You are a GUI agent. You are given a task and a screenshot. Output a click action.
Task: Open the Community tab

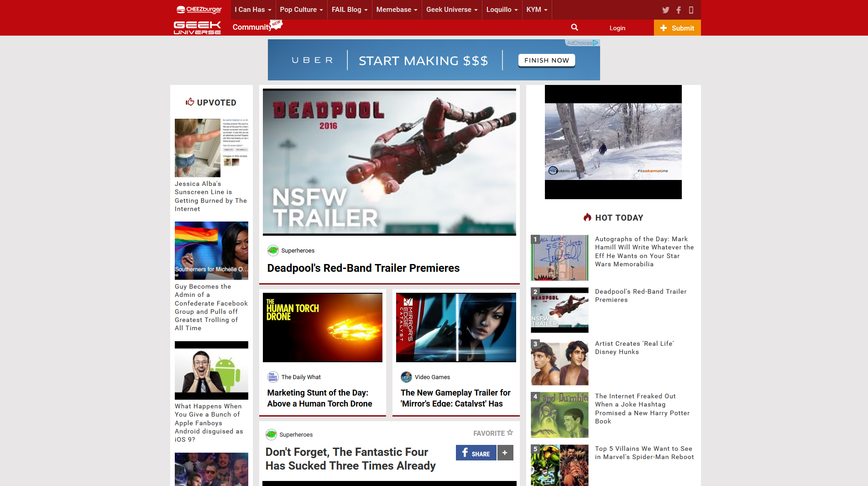coord(252,27)
